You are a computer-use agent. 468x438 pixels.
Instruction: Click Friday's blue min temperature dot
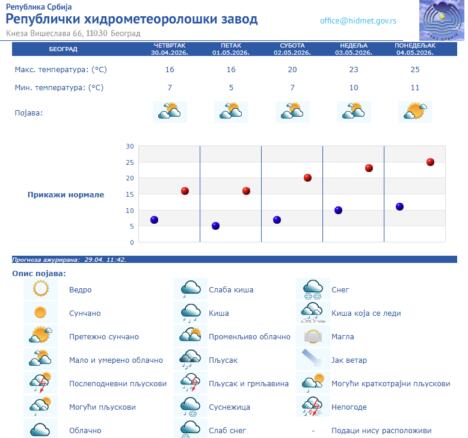(216, 226)
